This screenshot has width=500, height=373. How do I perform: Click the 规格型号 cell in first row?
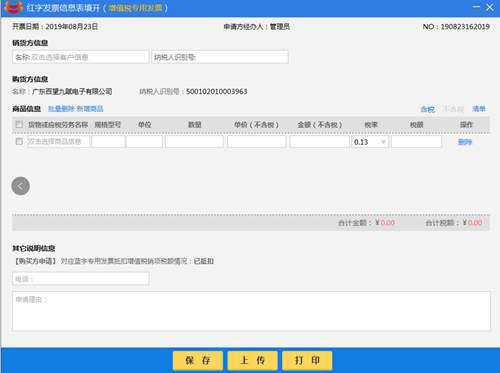[108, 142]
